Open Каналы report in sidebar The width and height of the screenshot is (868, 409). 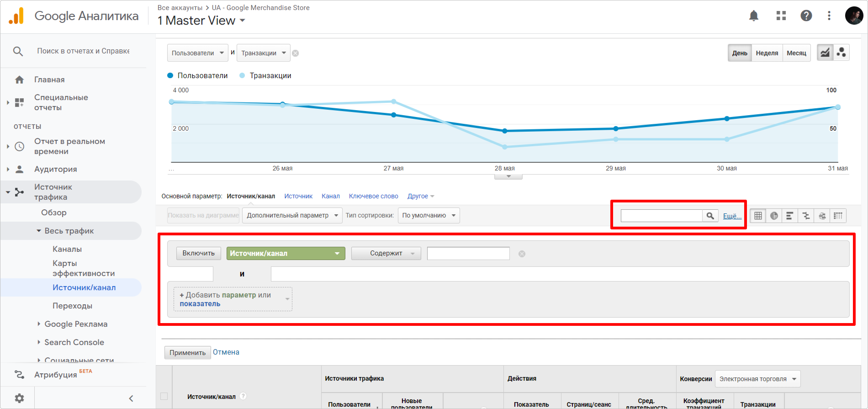(67, 249)
